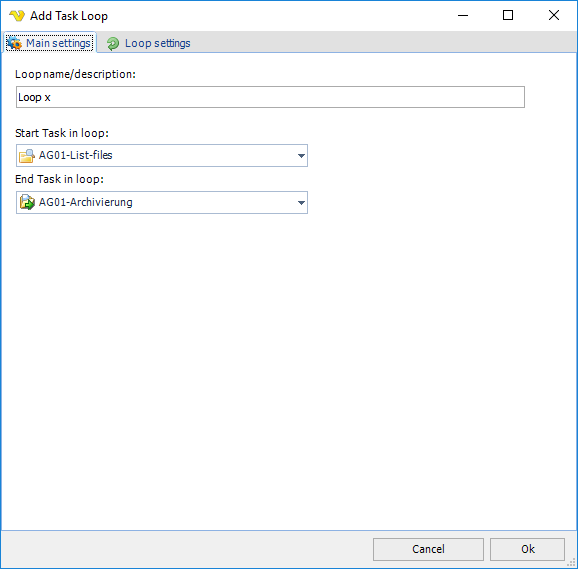Click the Add Task Loop title bar text
This screenshot has width=578, height=569.
tap(69, 16)
